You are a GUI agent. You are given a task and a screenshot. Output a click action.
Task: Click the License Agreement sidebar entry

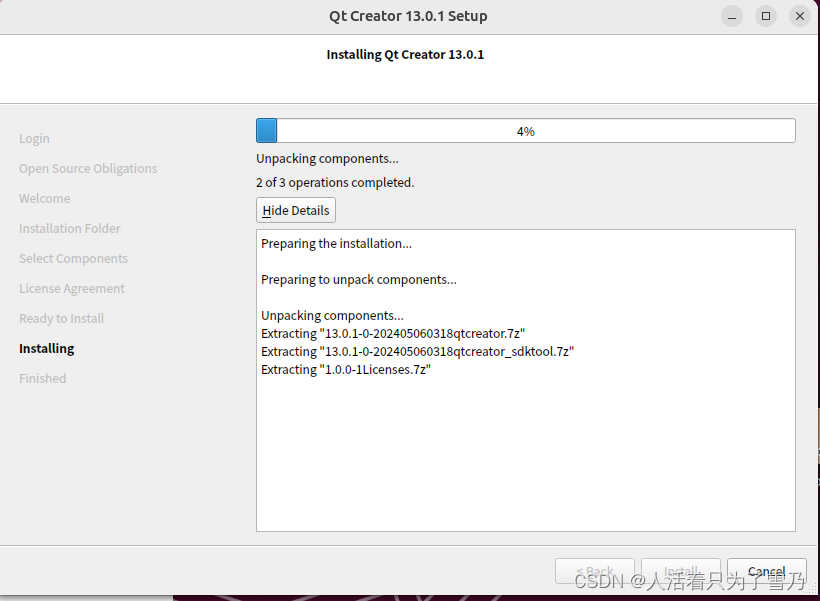[x=71, y=288]
